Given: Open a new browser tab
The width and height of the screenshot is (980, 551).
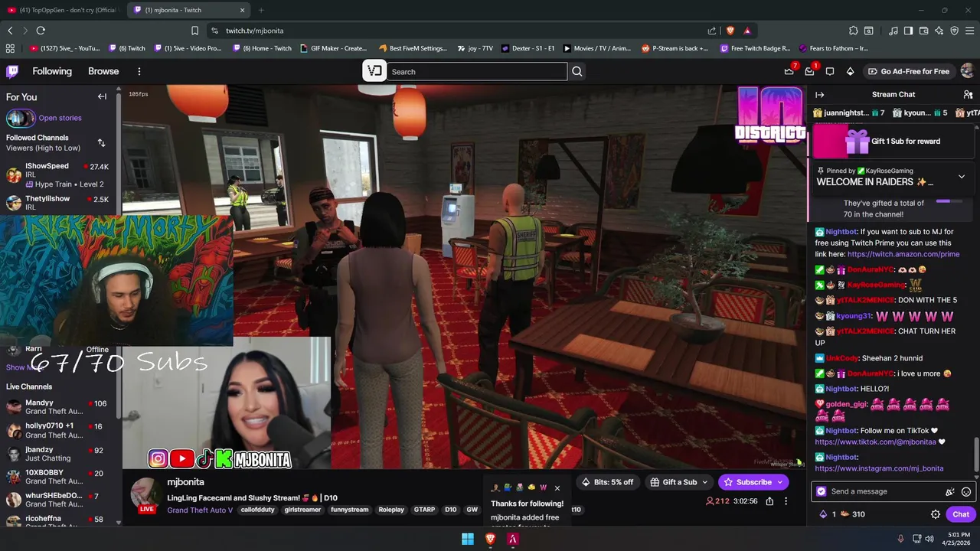Looking at the screenshot, I should pyautogui.click(x=261, y=10).
